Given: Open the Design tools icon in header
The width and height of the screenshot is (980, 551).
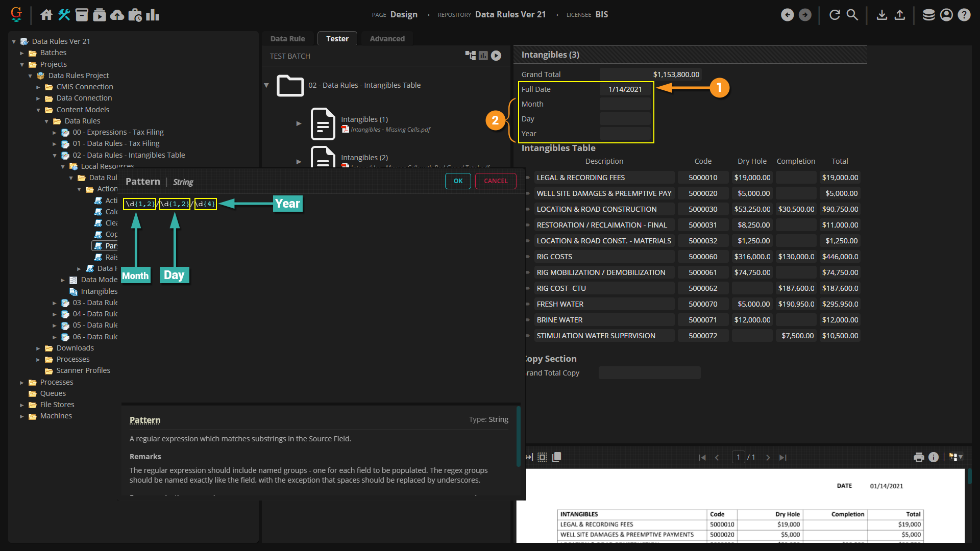Looking at the screenshot, I should [64, 15].
